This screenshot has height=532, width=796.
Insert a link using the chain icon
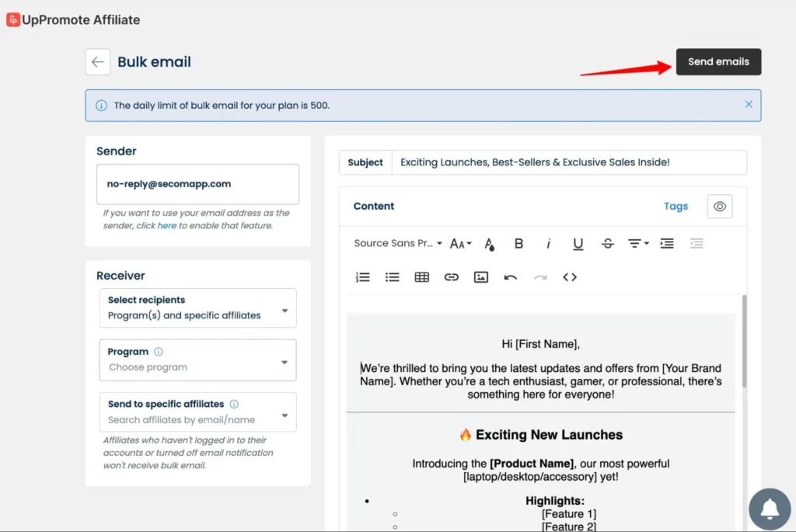tap(451, 277)
